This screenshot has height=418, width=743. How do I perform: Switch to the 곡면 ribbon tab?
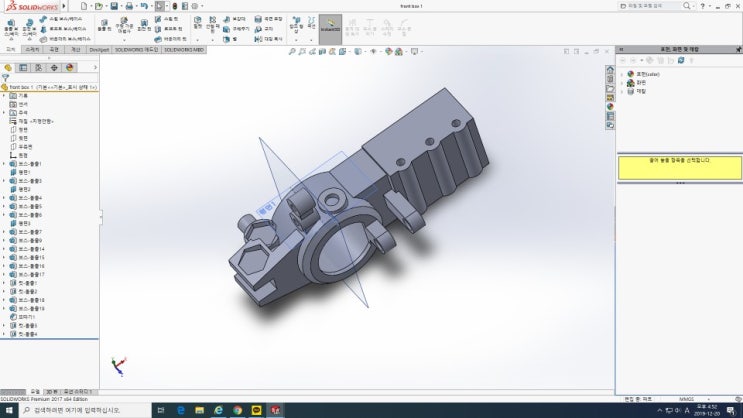click(x=54, y=49)
